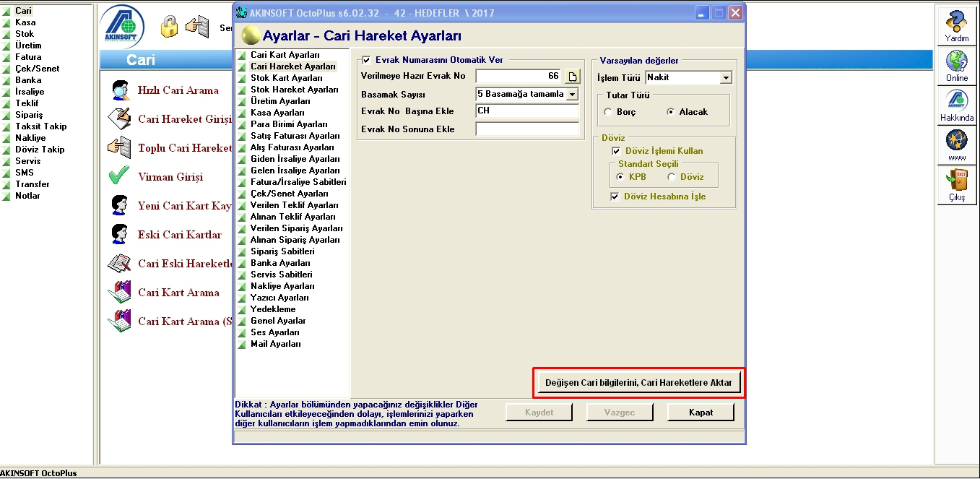Select the Döviz radio button
The height and width of the screenshot is (479, 980).
click(672, 177)
